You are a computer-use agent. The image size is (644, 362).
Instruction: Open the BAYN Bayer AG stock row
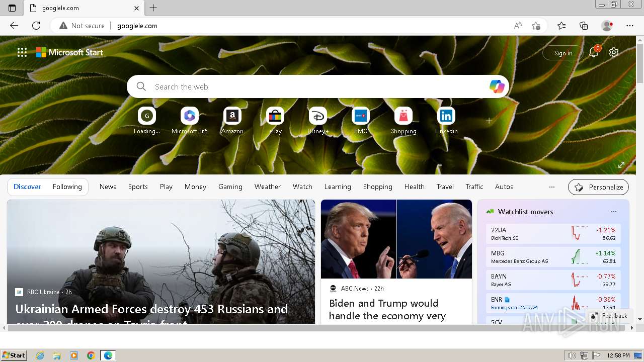553,280
